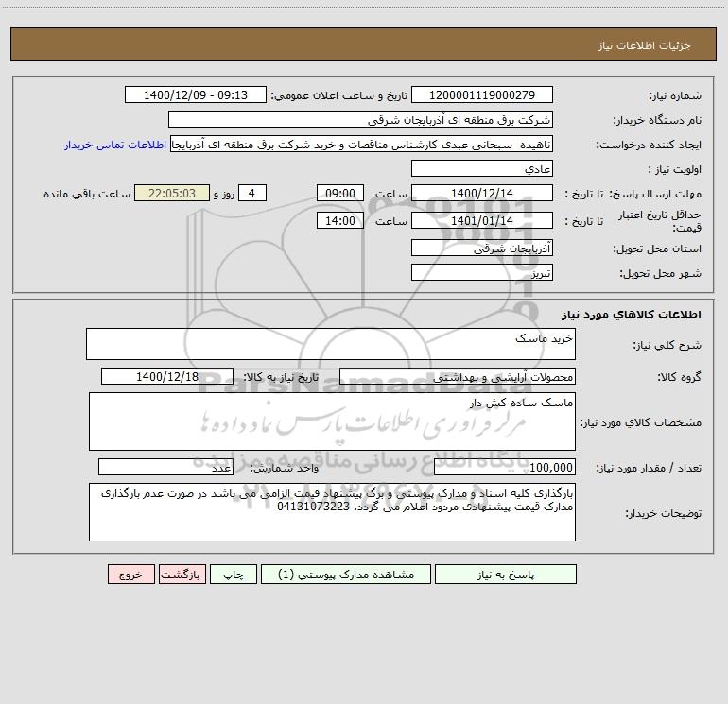Click the پاسخ به نیاز button
The height and width of the screenshot is (704, 728).
point(506,574)
